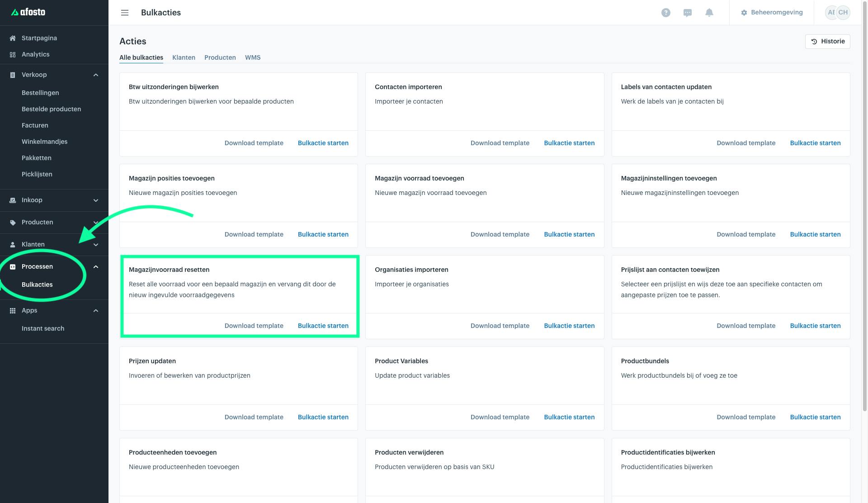
Task: Click the Producten verwijderen card title
Action: [409, 452]
